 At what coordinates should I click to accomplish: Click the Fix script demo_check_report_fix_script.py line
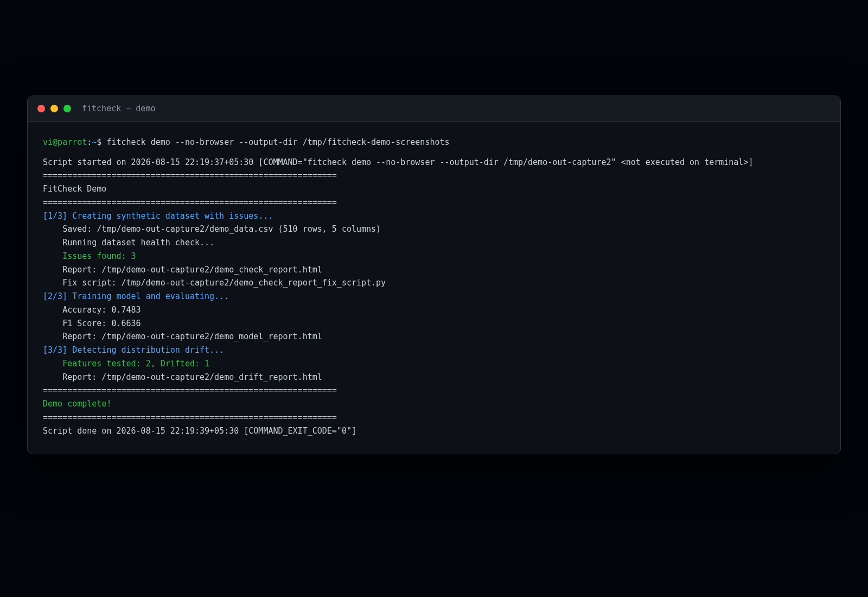pos(224,283)
